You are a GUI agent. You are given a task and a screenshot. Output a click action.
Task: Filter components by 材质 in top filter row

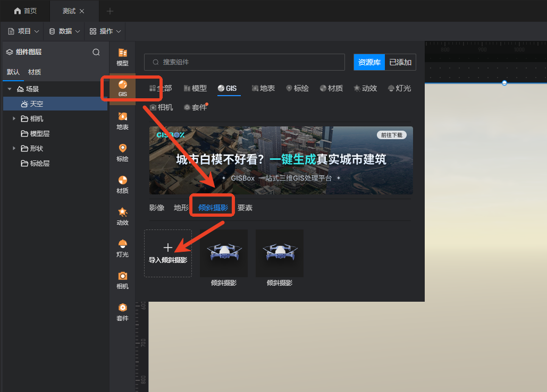(331, 89)
